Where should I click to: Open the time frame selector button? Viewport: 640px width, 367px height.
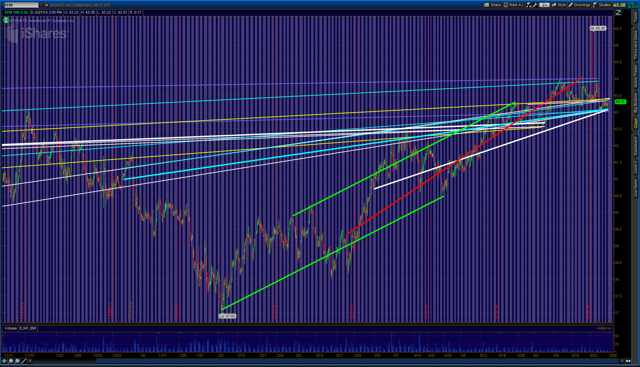[544, 5]
